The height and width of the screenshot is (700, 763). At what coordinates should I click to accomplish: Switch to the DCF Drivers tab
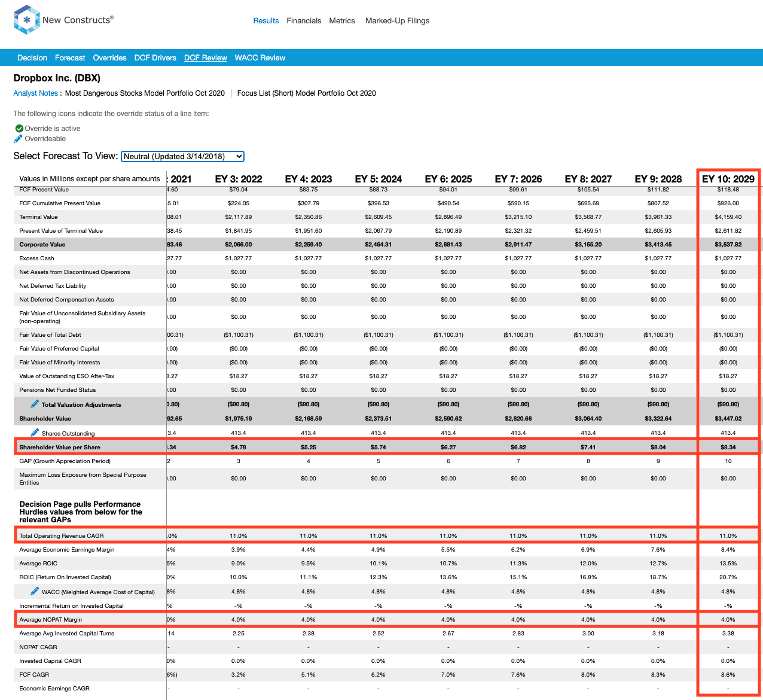pyautogui.click(x=155, y=58)
